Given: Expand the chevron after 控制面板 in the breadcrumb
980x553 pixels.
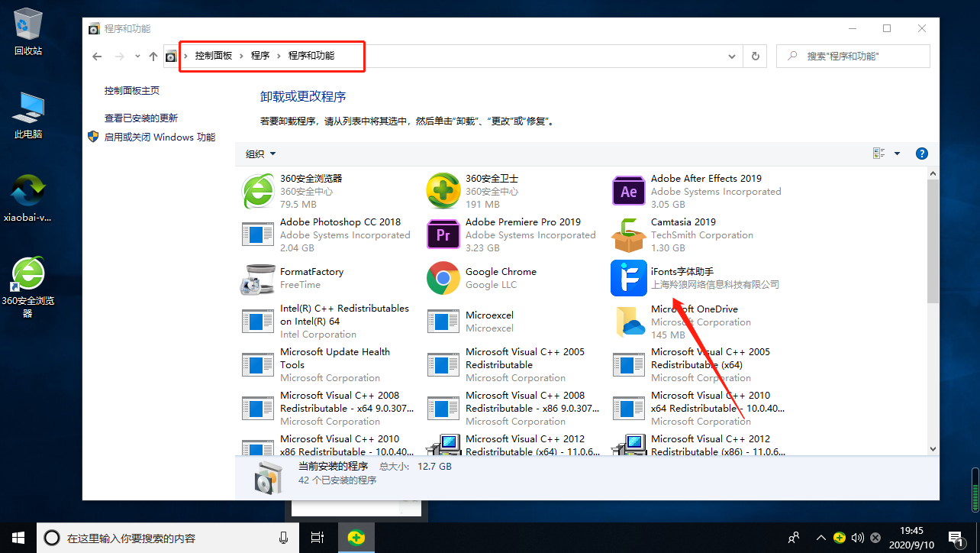Looking at the screenshot, I should tap(241, 56).
